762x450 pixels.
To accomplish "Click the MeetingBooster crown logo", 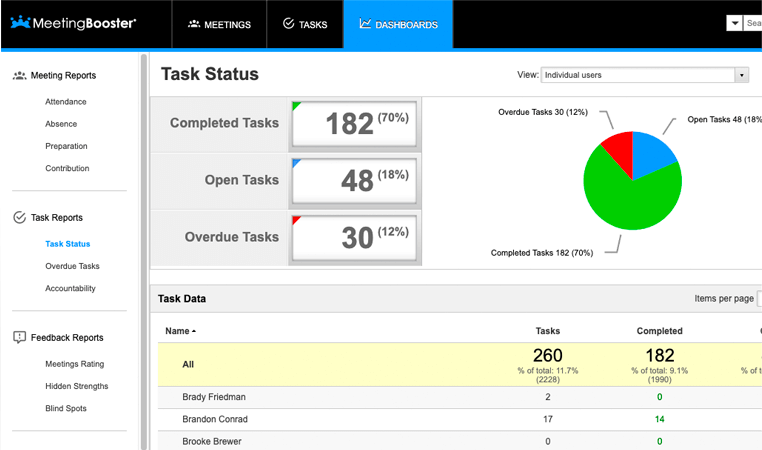I will point(20,22).
